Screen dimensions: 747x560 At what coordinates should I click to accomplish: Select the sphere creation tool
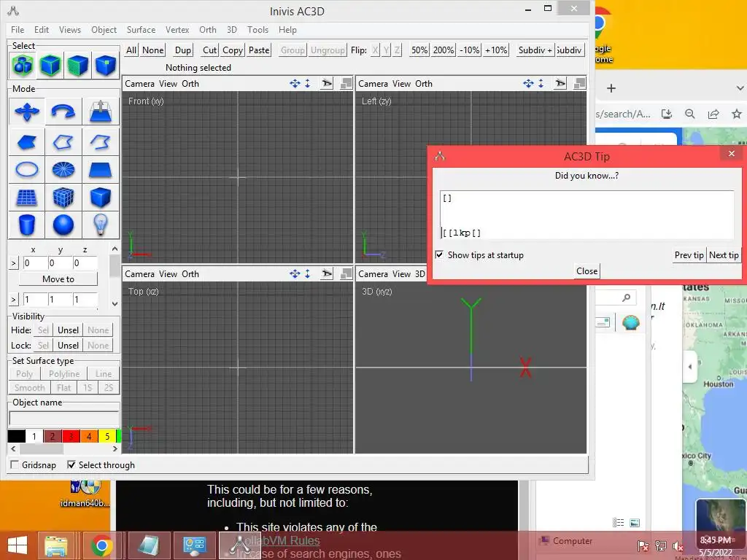(x=63, y=225)
